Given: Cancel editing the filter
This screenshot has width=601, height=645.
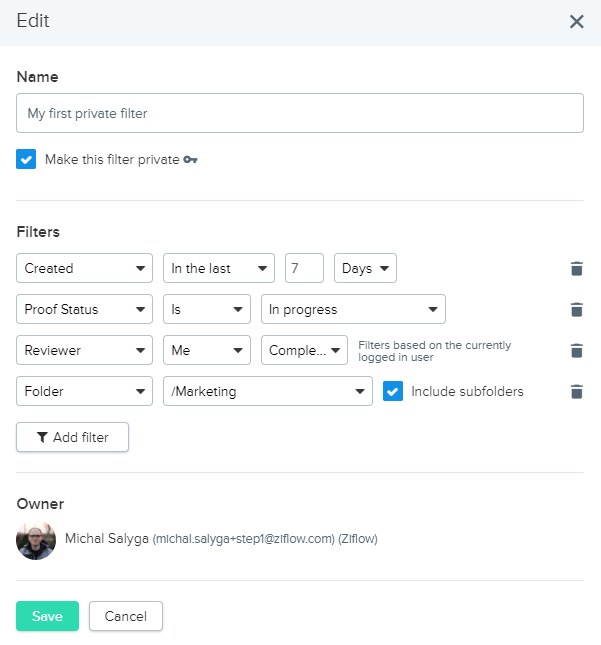Looking at the screenshot, I should click(x=125, y=616).
